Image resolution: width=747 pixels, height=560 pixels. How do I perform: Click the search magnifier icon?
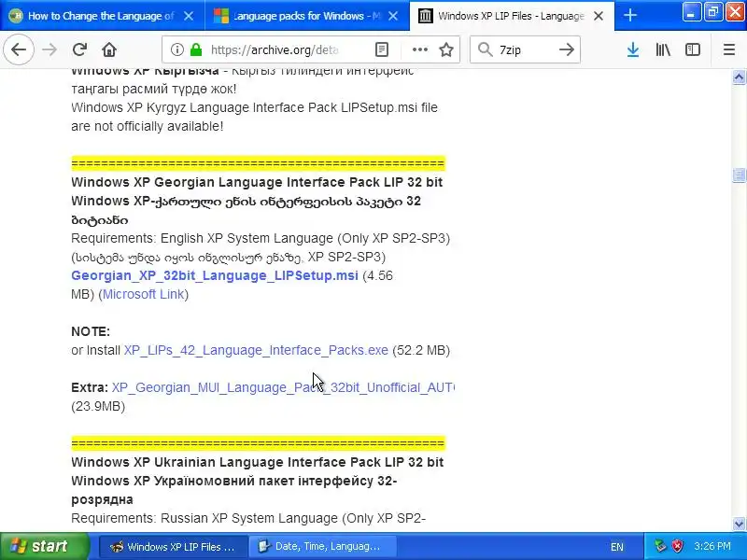point(485,49)
